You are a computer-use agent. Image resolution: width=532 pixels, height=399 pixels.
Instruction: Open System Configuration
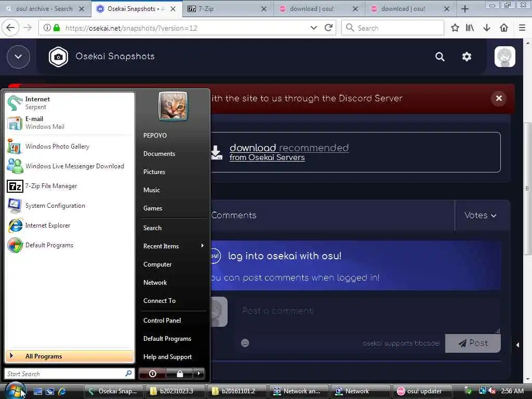pyautogui.click(x=70, y=206)
